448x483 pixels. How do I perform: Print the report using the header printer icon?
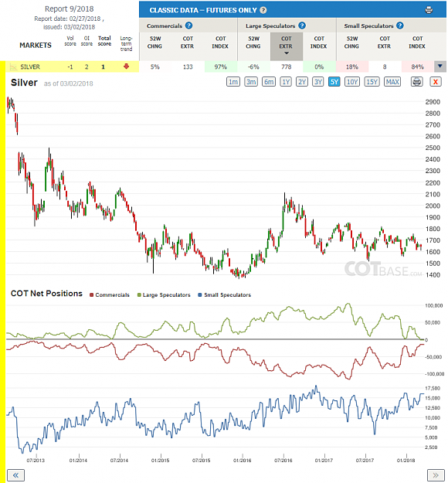pyautogui.click(x=429, y=10)
